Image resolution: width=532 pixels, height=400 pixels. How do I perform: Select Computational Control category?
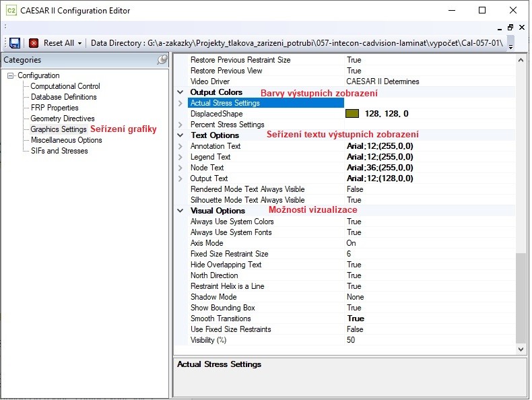click(x=65, y=86)
